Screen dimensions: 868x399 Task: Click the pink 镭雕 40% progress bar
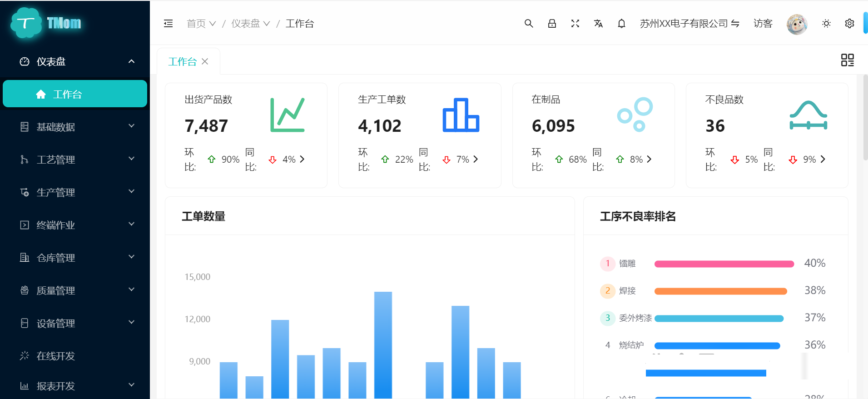(x=724, y=264)
